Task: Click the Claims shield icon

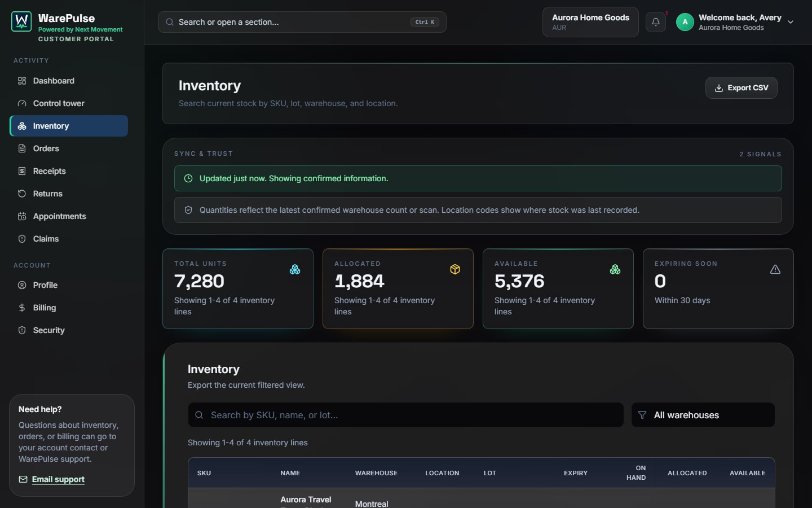Action: (22, 239)
